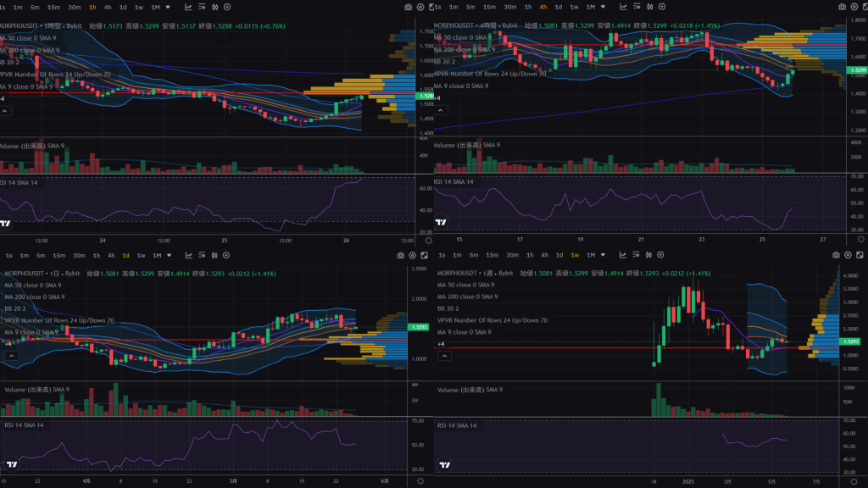This screenshot has height=488, width=868.
Task: Click the RSI 14 SMA 14 label in the 4h panel
Action: click(x=453, y=181)
